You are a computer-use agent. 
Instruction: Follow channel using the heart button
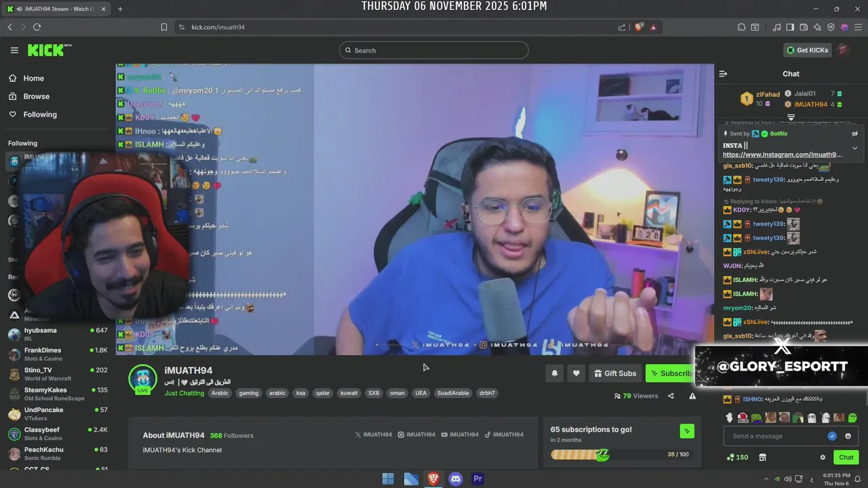click(576, 373)
